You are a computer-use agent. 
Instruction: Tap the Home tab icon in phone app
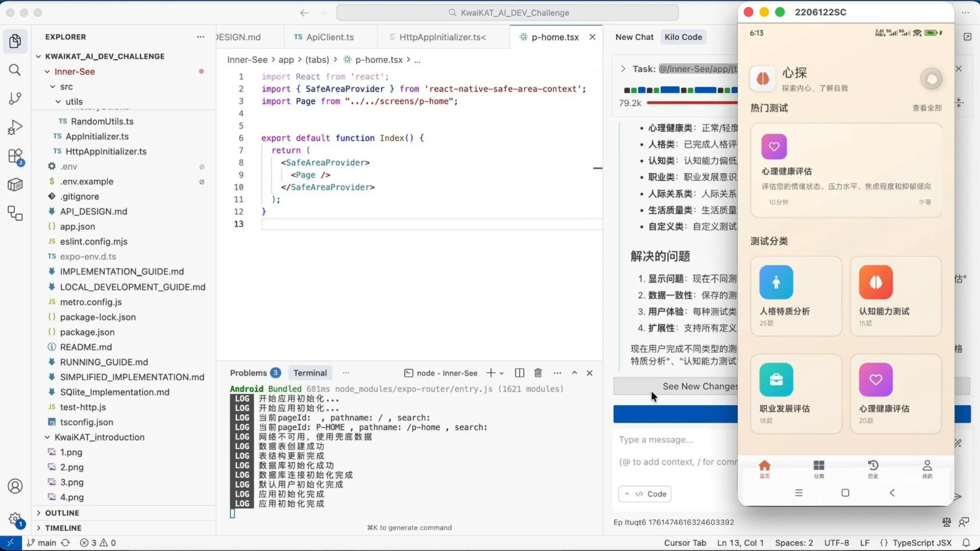(764, 469)
